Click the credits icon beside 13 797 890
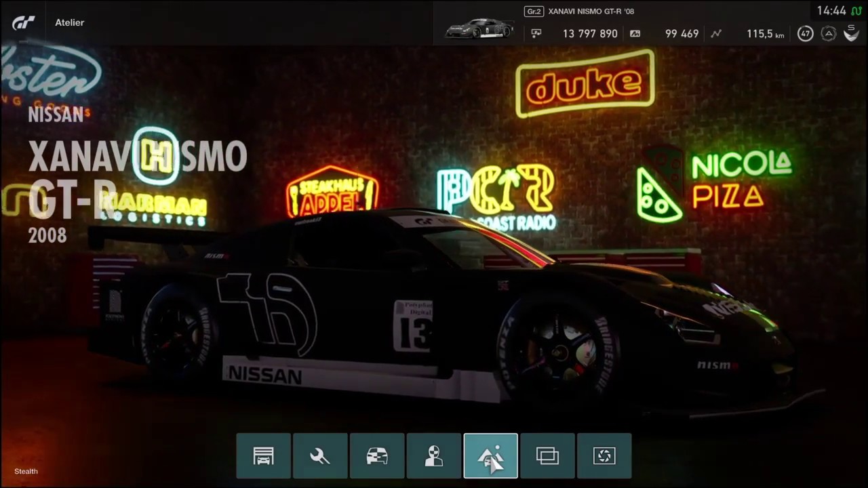 pyautogui.click(x=536, y=33)
